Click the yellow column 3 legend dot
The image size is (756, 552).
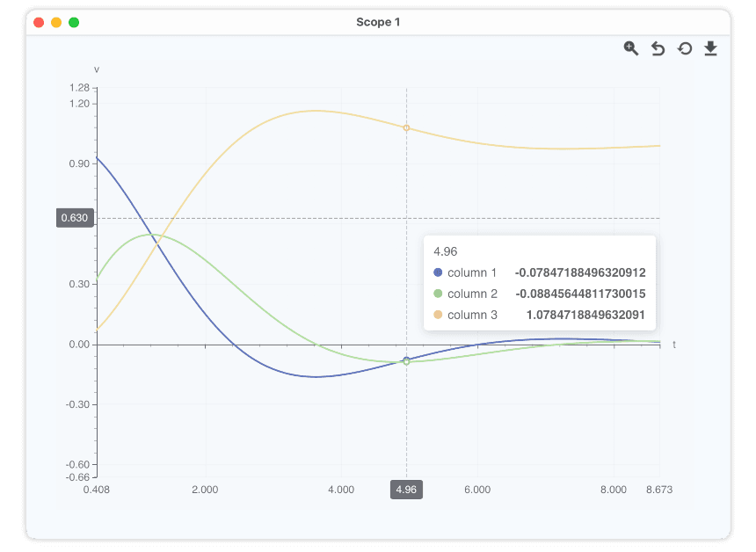pos(438,315)
